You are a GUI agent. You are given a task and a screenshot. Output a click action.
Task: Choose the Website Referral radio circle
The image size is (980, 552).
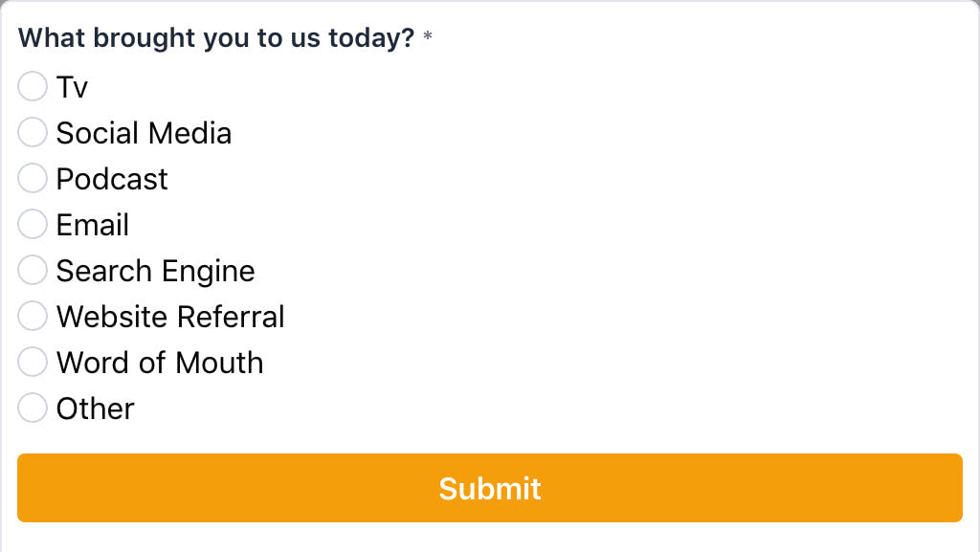click(33, 317)
